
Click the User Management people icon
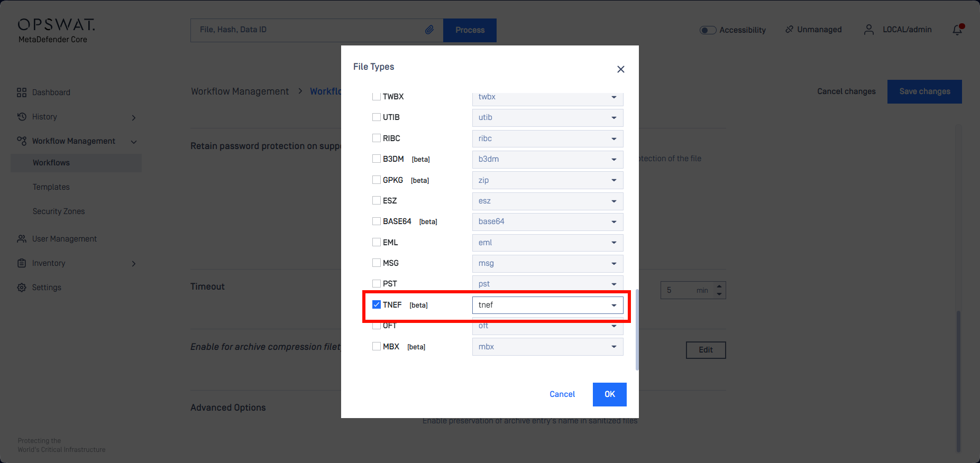[x=22, y=239]
